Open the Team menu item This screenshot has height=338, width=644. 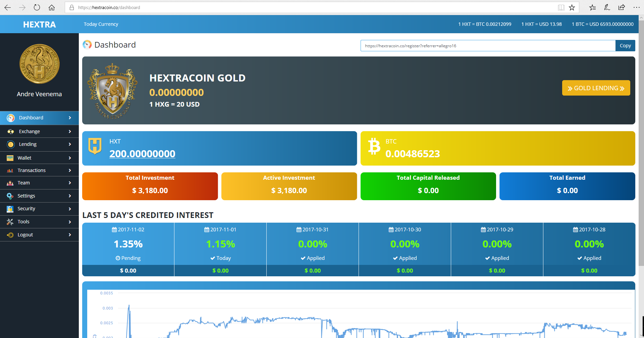pyautogui.click(x=39, y=183)
